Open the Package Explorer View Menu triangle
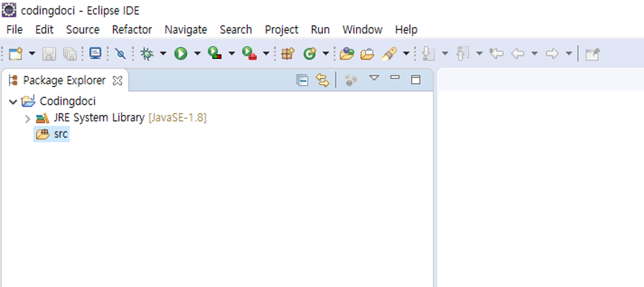The width and height of the screenshot is (644, 287). point(374,78)
